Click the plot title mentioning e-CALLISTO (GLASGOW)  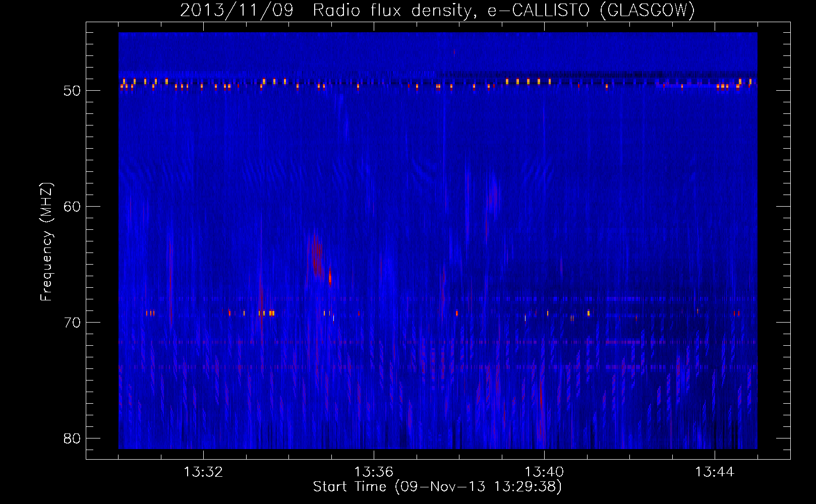[x=437, y=10]
